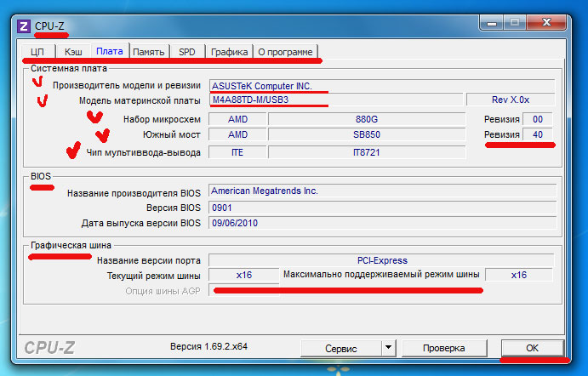Image resolution: width=588 pixels, height=376 pixels.
Task: Click the Версия 1.69.2.x64 text
Action: [x=208, y=346]
